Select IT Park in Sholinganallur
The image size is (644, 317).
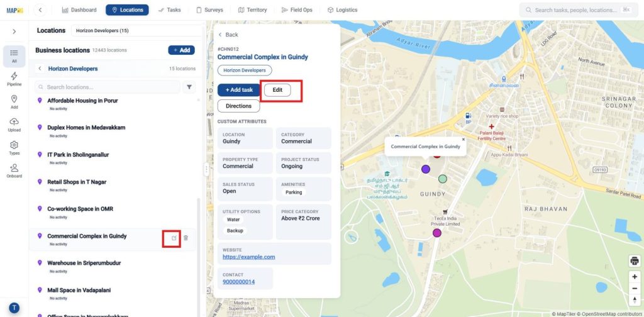click(x=78, y=155)
